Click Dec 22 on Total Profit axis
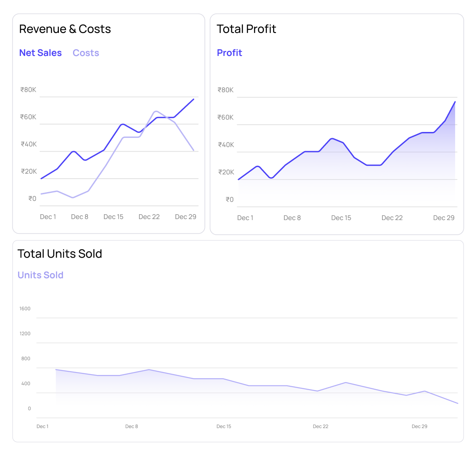Image resolution: width=476 pixels, height=456 pixels. (x=392, y=218)
